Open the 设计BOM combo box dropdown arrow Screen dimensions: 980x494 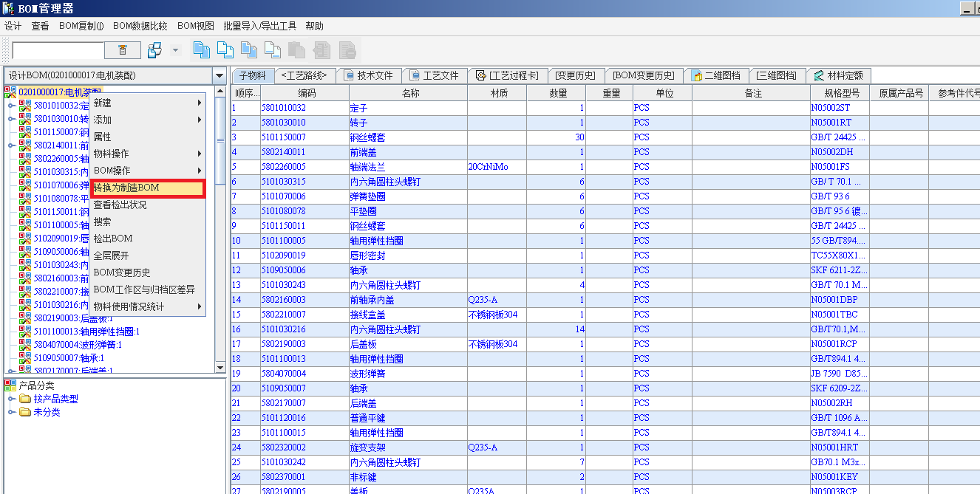click(x=219, y=75)
